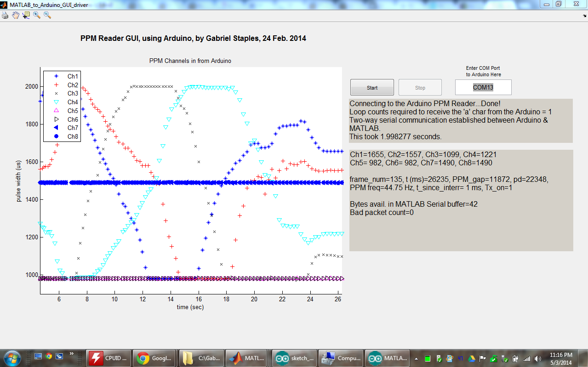588x367 pixels.
Task: Launch CPUID from the taskbar
Action: point(108,357)
